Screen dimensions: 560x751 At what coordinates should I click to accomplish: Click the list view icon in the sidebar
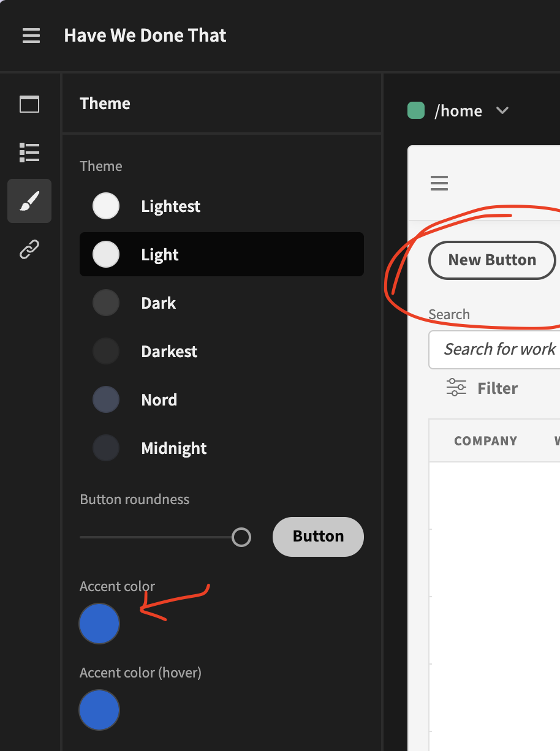coord(29,153)
